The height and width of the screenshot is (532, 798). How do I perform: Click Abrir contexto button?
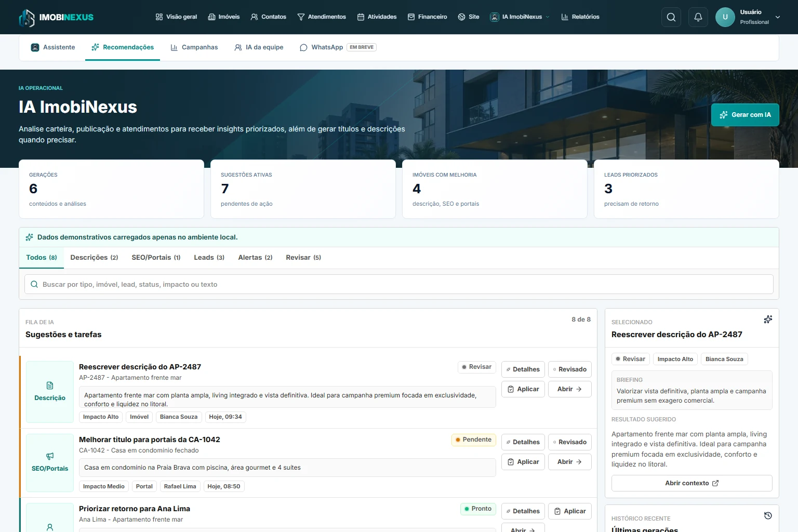click(692, 483)
